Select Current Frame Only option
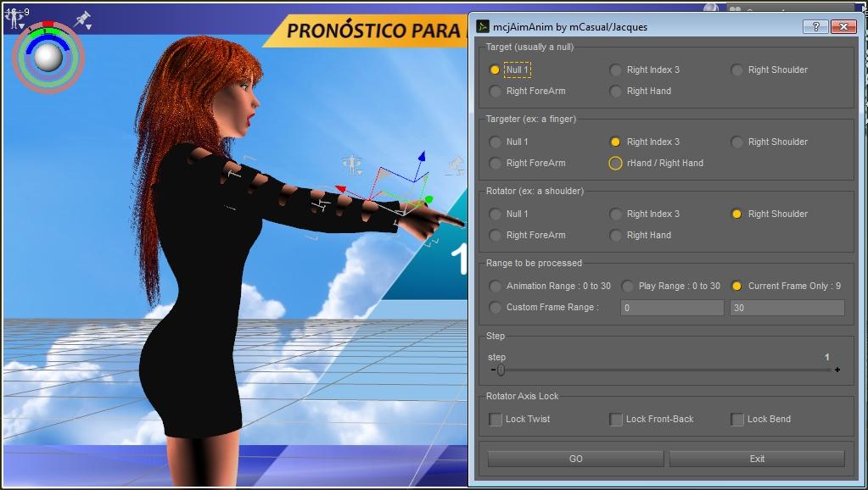The width and height of the screenshot is (868, 490). [x=736, y=286]
